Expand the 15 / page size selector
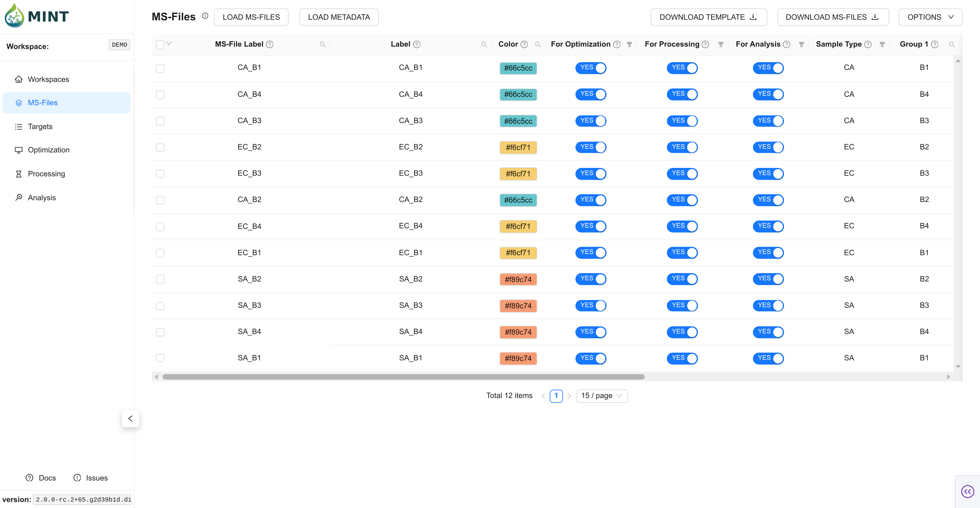This screenshot has height=508, width=980. tap(602, 396)
